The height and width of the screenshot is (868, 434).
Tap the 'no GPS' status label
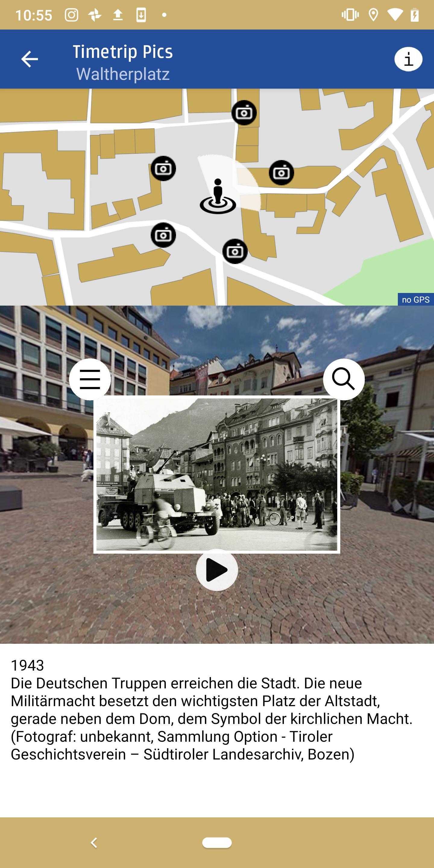(416, 300)
